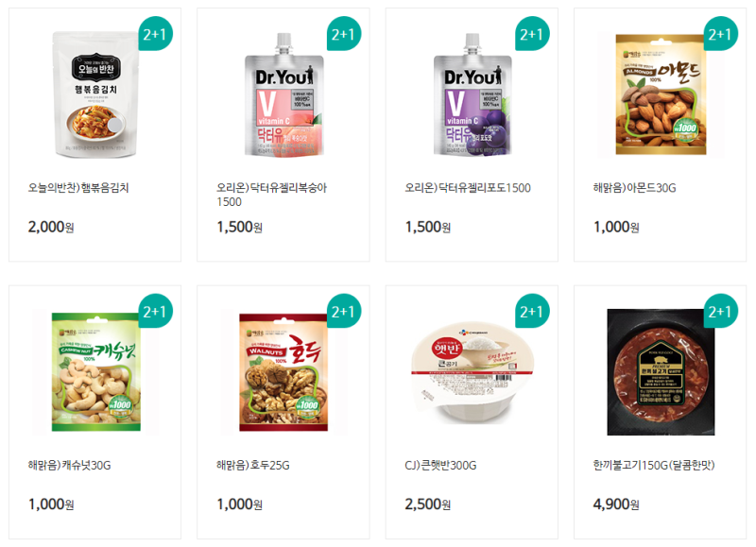Open the peach Dr.You jelly image
This screenshot has width=756, height=547.
[283, 94]
